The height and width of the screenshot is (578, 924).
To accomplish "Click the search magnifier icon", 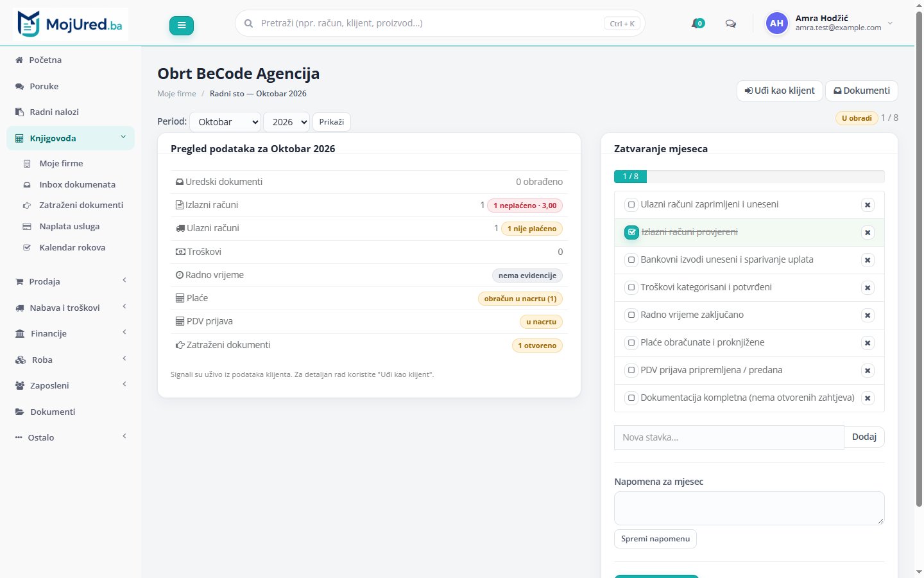I will point(248,24).
